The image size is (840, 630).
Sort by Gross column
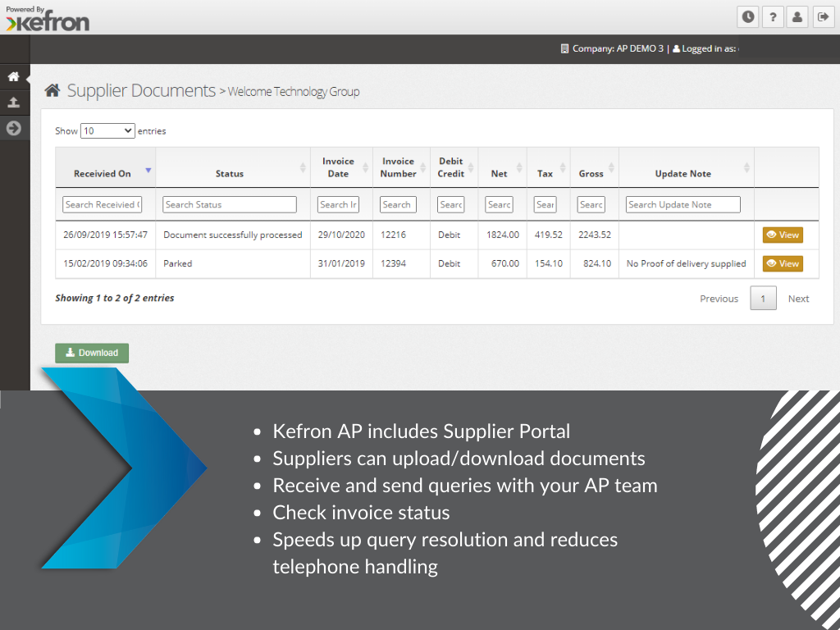click(x=594, y=167)
